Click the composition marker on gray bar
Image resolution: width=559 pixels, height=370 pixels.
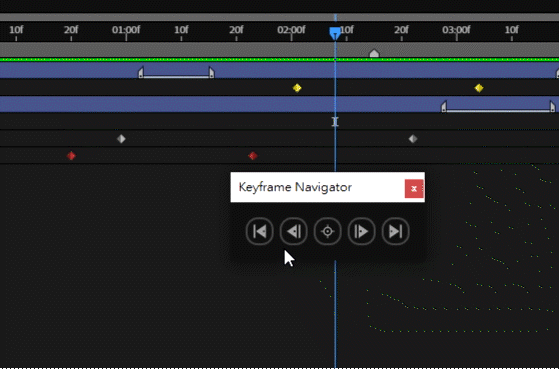point(374,53)
